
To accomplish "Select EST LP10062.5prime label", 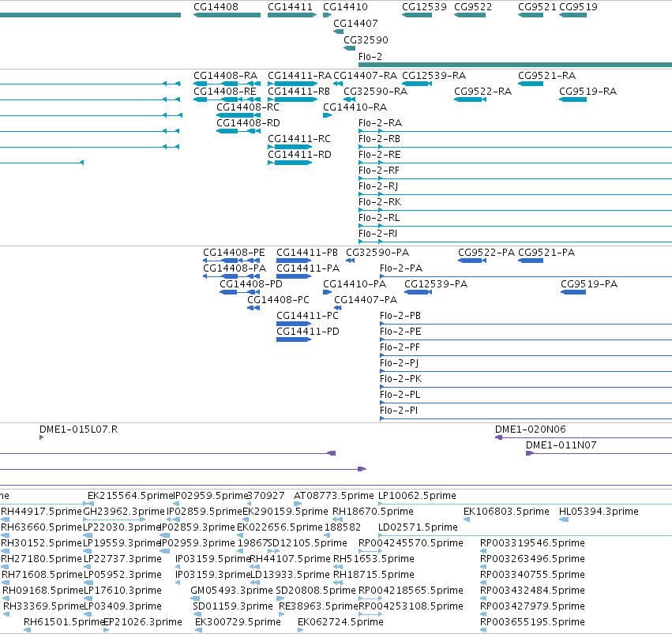I will 418,496.
